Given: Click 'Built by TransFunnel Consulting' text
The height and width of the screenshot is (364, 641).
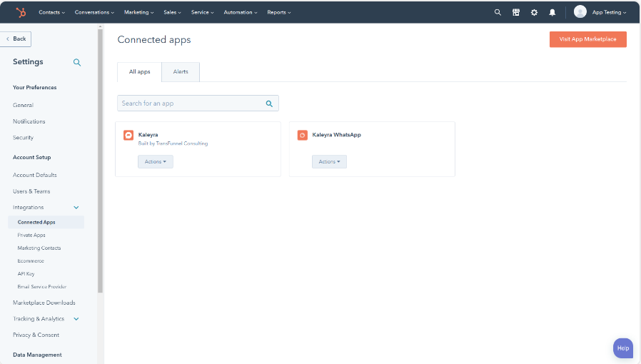Looking at the screenshot, I should [x=173, y=143].
